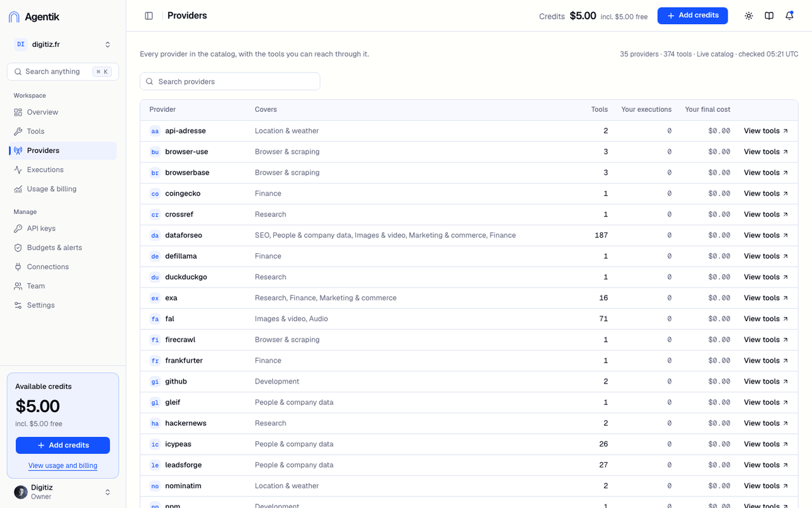
Task: Select the defillama provider name
Action: coord(181,257)
